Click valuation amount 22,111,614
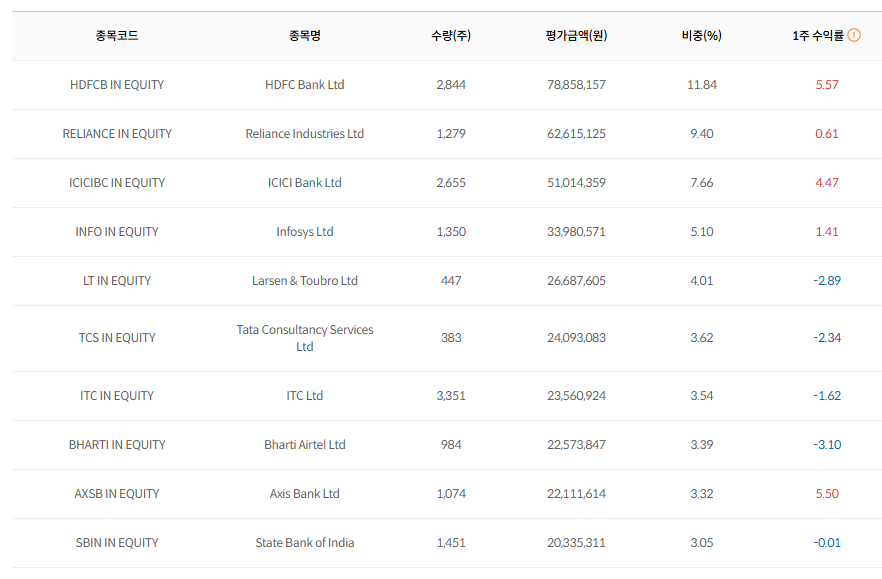Viewport: 882px width, 579px height. [x=577, y=493]
